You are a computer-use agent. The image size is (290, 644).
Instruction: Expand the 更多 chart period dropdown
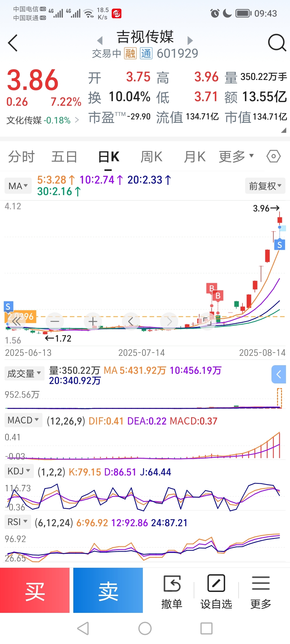coord(236,156)
